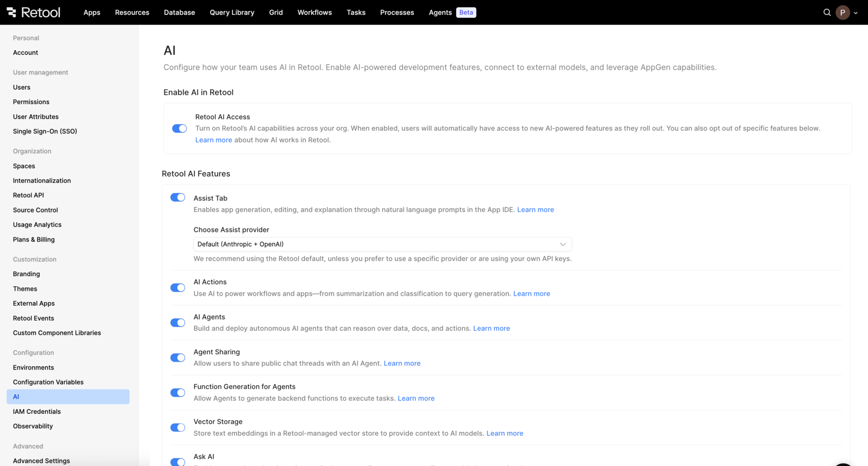Go to the Query Library tab
Viewport: 868px width, 466px height.
pos(231,13)
